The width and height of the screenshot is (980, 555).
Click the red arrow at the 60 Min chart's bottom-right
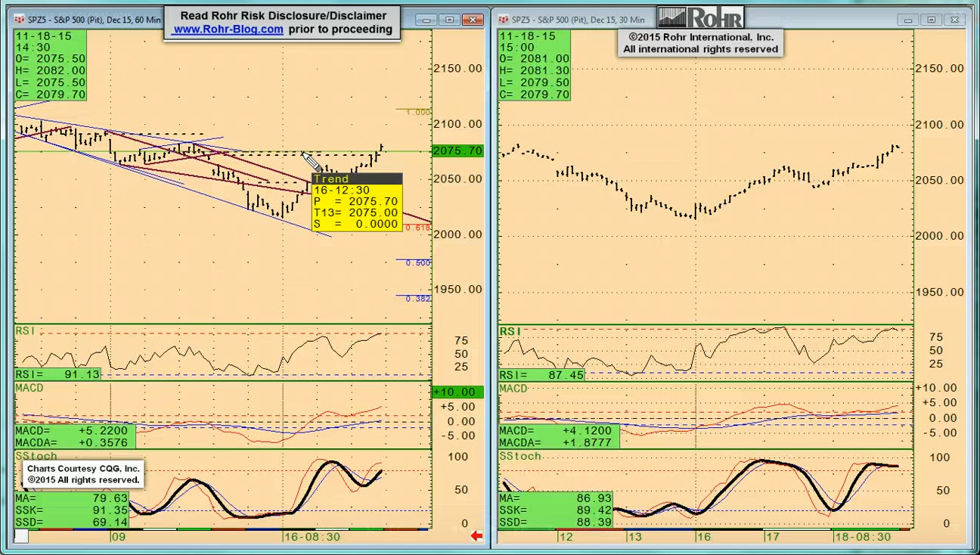tap(476, 536)
